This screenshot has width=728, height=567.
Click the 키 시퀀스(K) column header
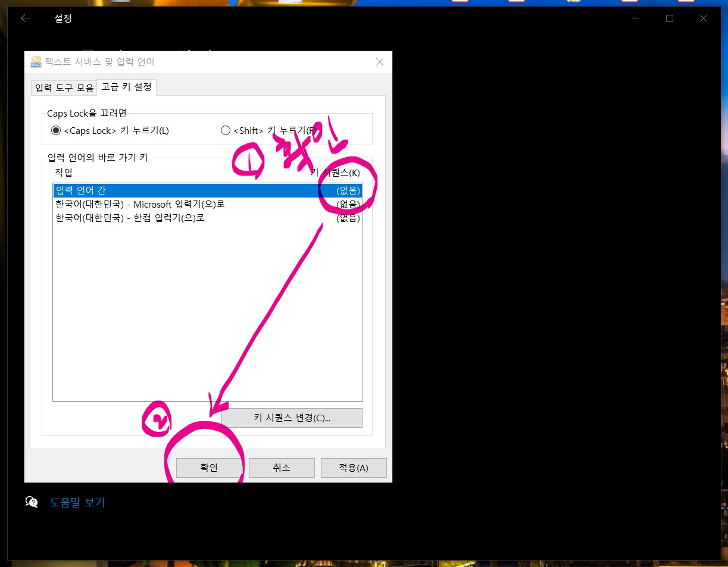335,173
